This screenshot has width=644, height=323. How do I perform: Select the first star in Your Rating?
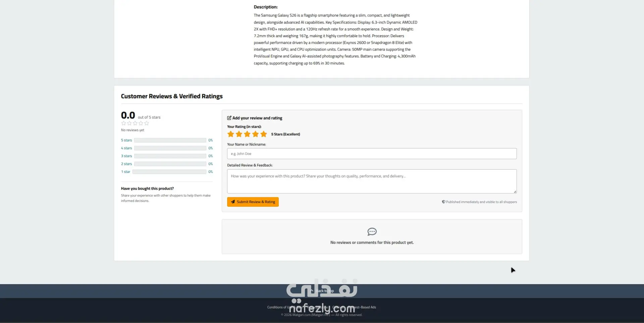230,134
